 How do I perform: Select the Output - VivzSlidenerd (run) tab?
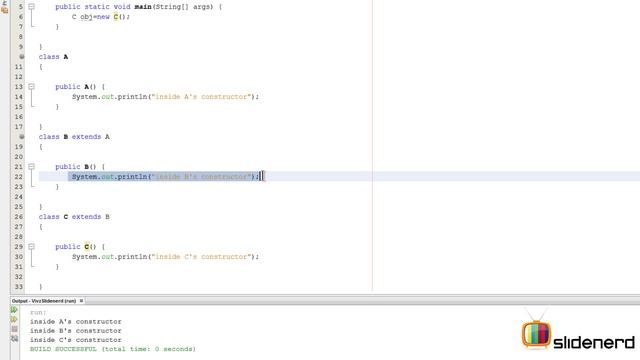coord(44,301)
